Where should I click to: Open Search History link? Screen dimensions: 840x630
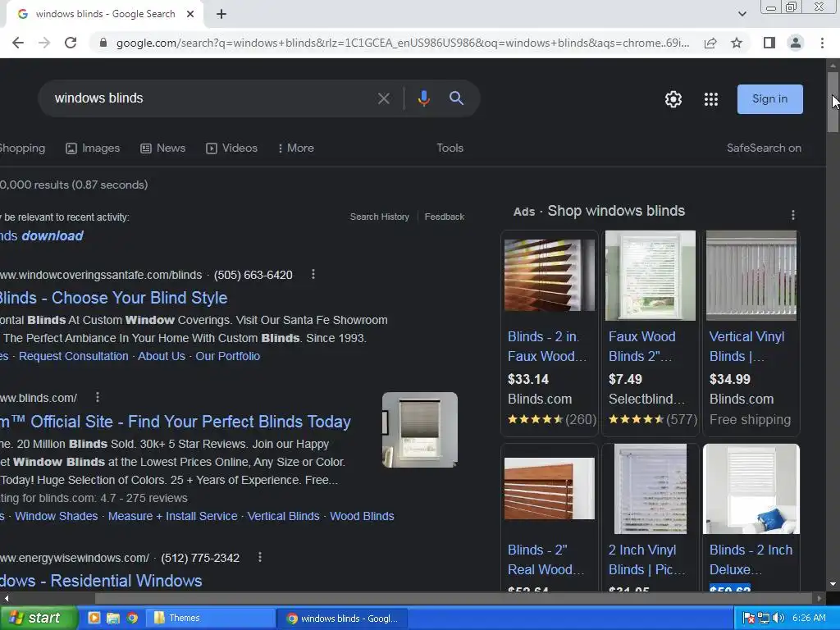click(x=379, y=217)
